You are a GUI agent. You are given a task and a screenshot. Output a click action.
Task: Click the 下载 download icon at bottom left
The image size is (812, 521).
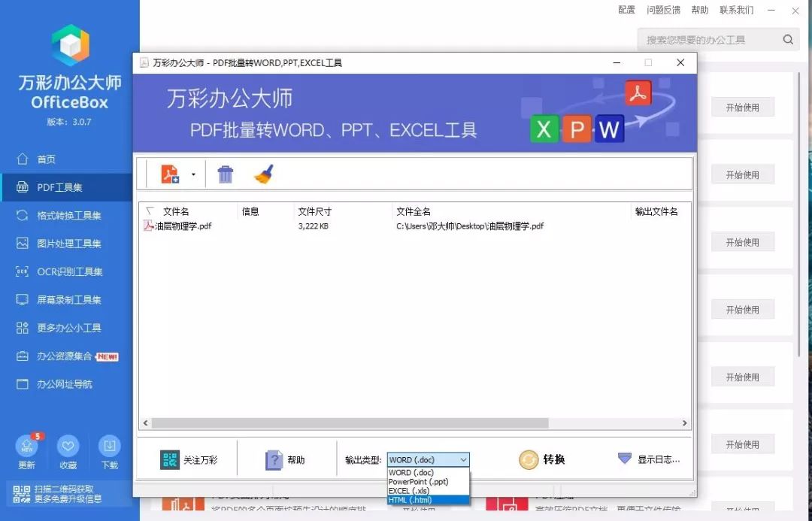point(109,447)
